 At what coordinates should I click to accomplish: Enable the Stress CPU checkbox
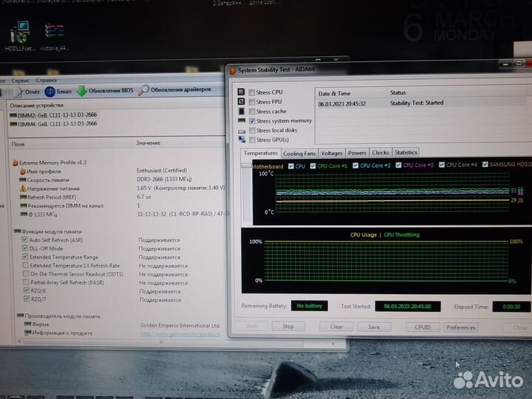click(253, 92)
